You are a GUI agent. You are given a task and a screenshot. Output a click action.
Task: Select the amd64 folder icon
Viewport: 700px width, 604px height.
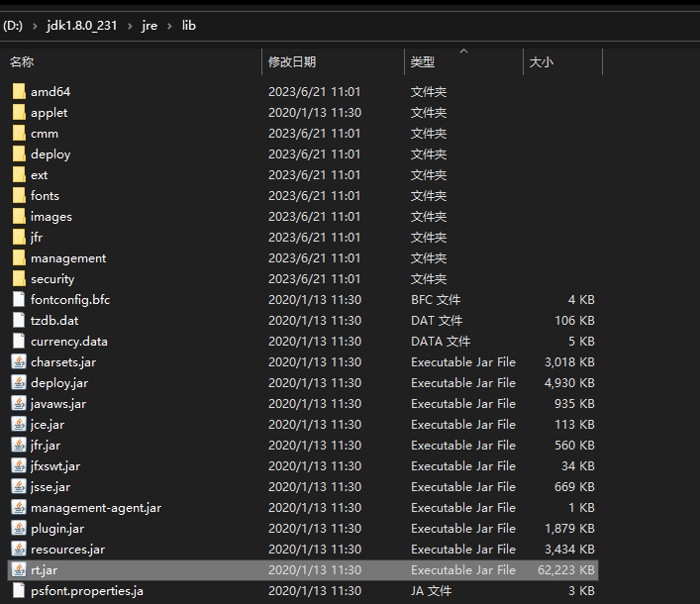point(19,91)
